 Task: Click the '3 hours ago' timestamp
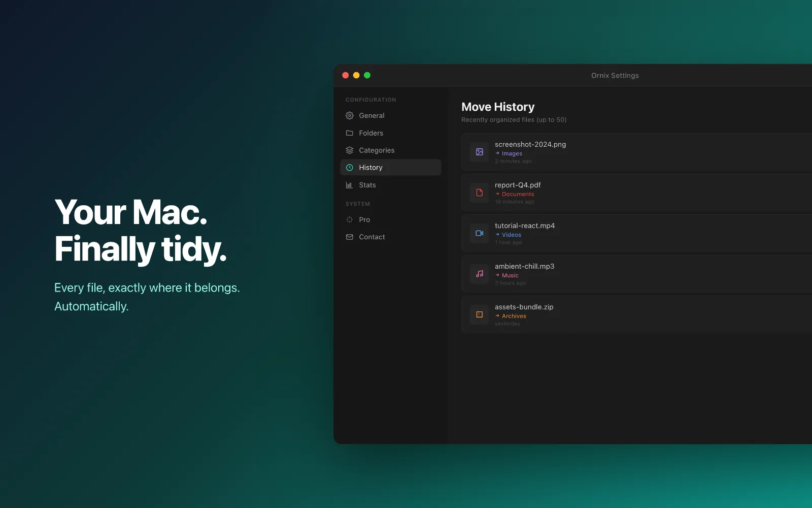pyautogui.click(x=510, y=283)
